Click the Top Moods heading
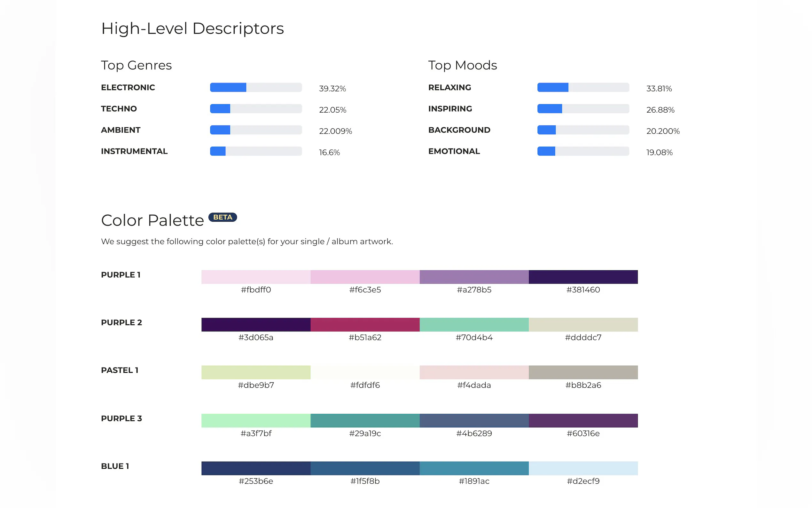 (x=463, y=65)
